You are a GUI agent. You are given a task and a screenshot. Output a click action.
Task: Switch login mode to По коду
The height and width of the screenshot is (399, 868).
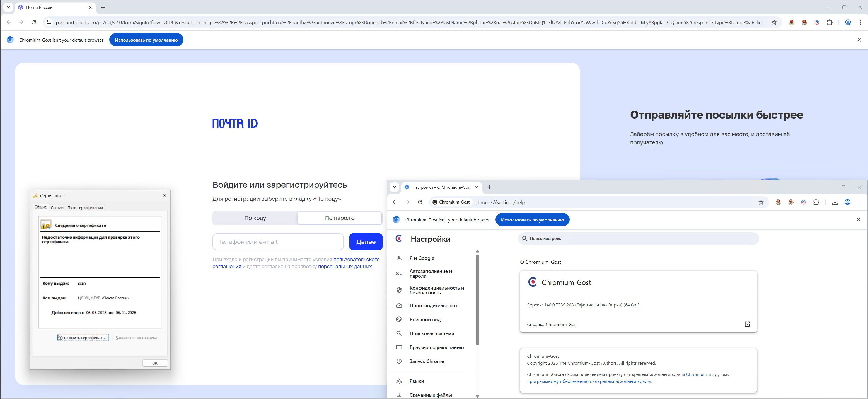coord(255,218)
